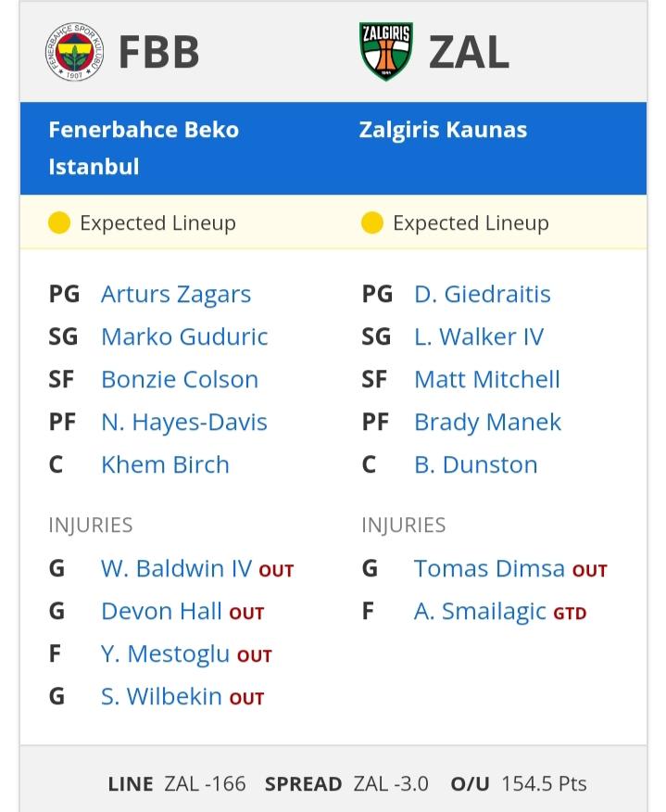Screen dimensions: 666x812
Task: View Brady Manek player page
Action: (x=487, y=422)
